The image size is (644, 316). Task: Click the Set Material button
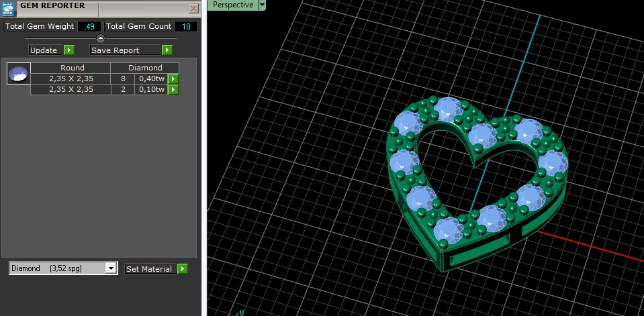(150, 269)
